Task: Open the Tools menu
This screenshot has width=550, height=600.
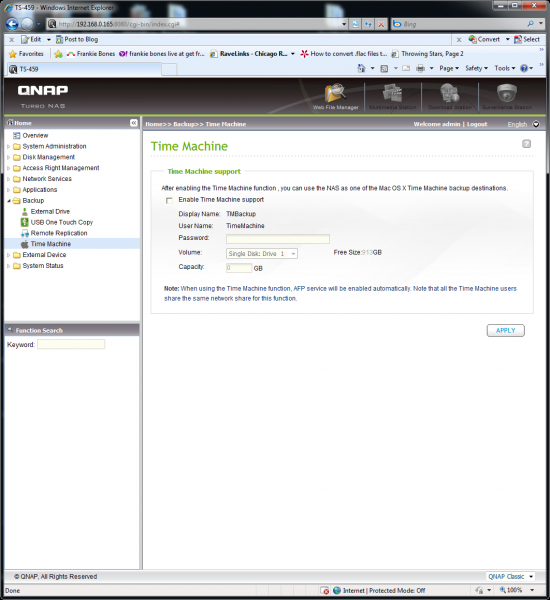Action: pos(504,68)
